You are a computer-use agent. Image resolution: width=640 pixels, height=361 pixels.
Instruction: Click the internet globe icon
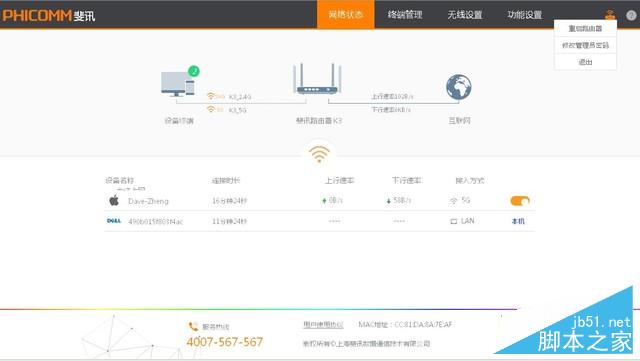[x=459, y=87]
